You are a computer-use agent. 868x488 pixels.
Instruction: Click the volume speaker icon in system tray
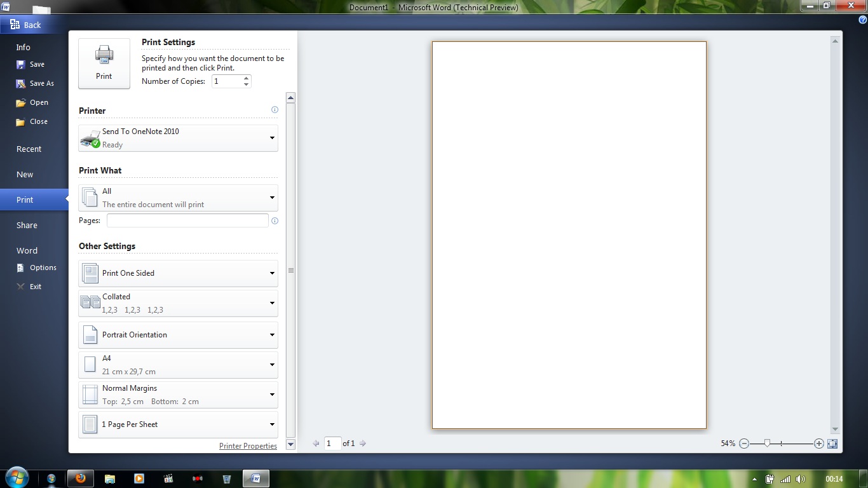click(801, 479)
